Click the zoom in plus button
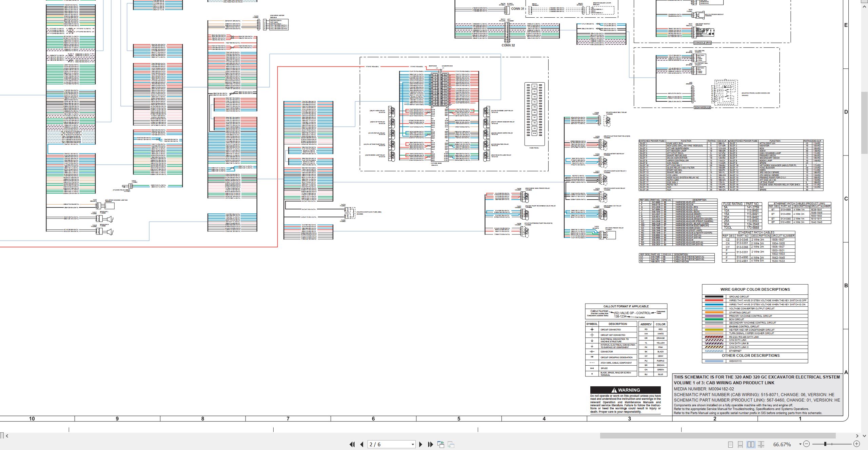Image resolution: width=868 pixels, height=450 pixels. pyautogui.click(x=856, y=444)
